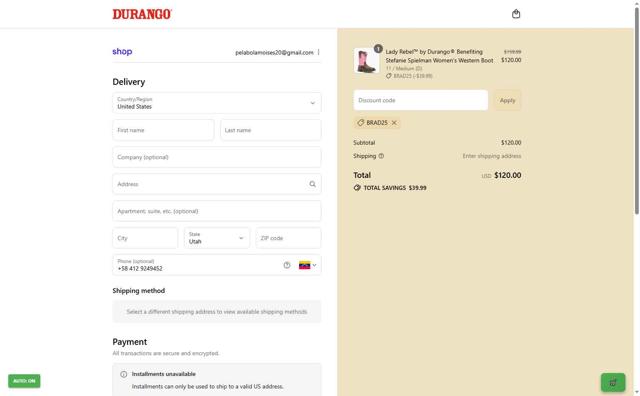Open the Country/Region dropdown

pos(217,103)
